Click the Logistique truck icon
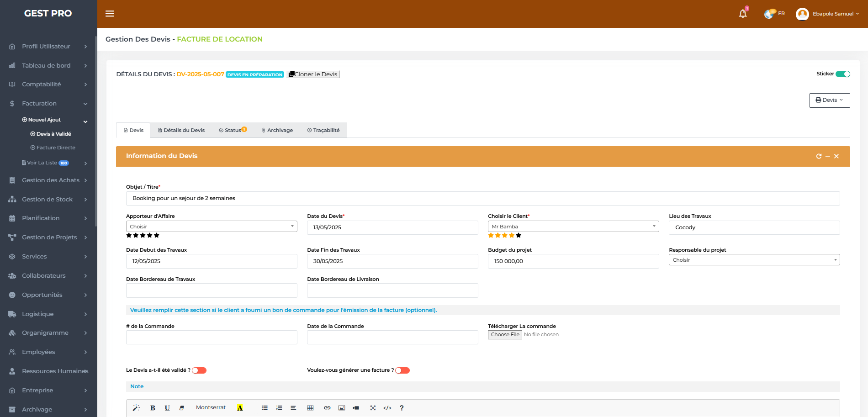 click(x=12, y=314)
